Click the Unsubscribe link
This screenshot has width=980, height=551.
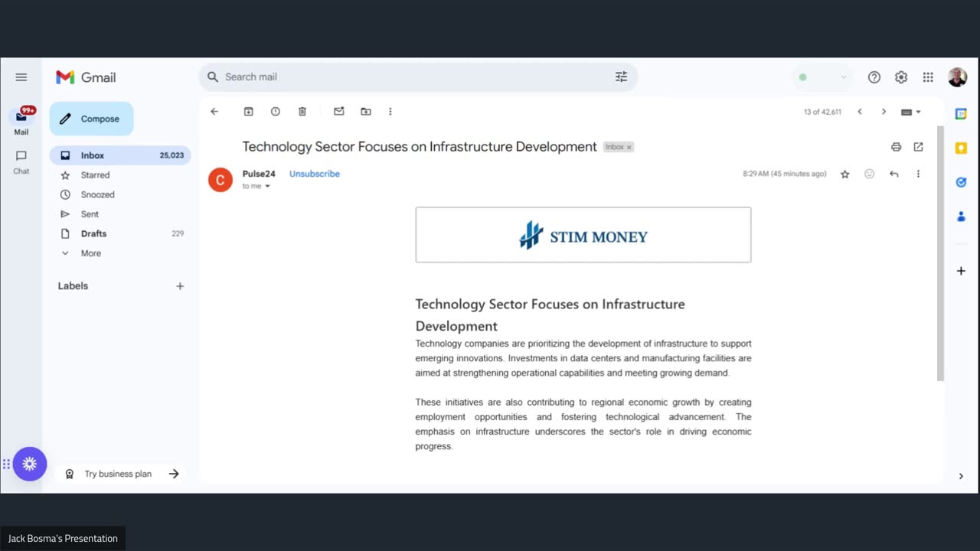[x=315, y=174]
